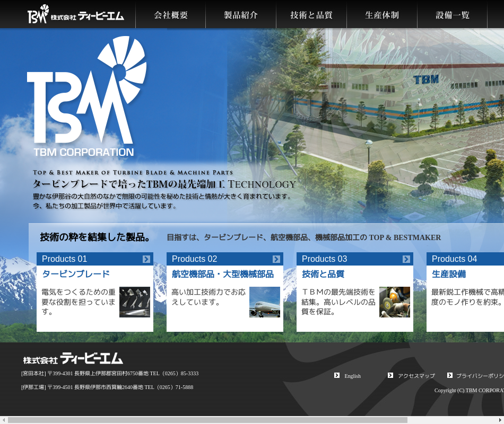Click the airplane thumbnail image
504x424 pixels.
click(265, 302)
